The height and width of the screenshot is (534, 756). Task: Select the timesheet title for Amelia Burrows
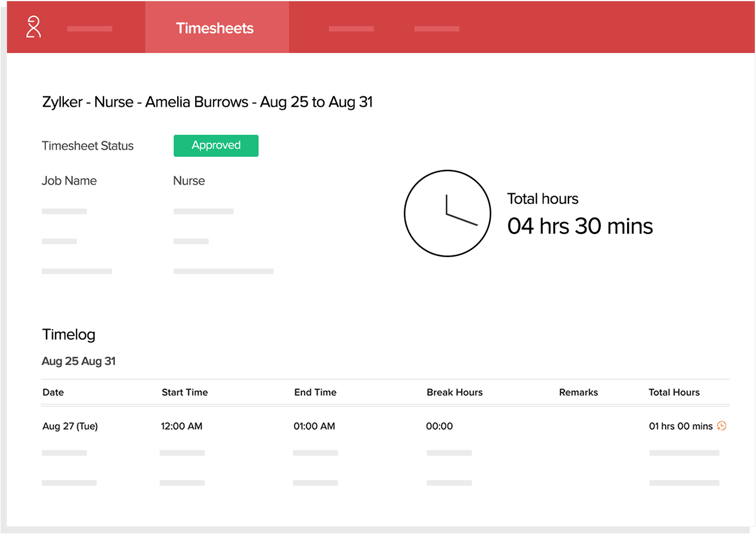[207, 102]
